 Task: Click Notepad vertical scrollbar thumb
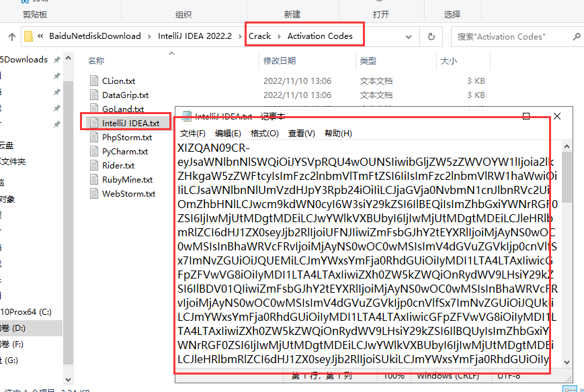(x=567, y=177)
